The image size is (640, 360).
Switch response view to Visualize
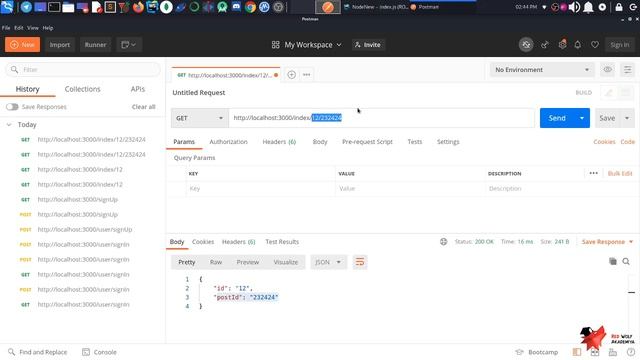coord(286,262)
